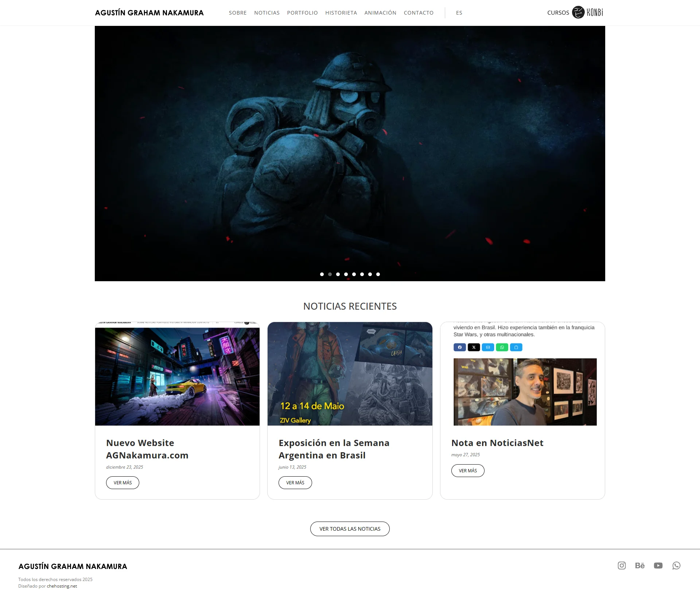This screenshot has width=700, height=604.
Task: Click Ver Todas Las Noticias button
Action: [350, 528]
